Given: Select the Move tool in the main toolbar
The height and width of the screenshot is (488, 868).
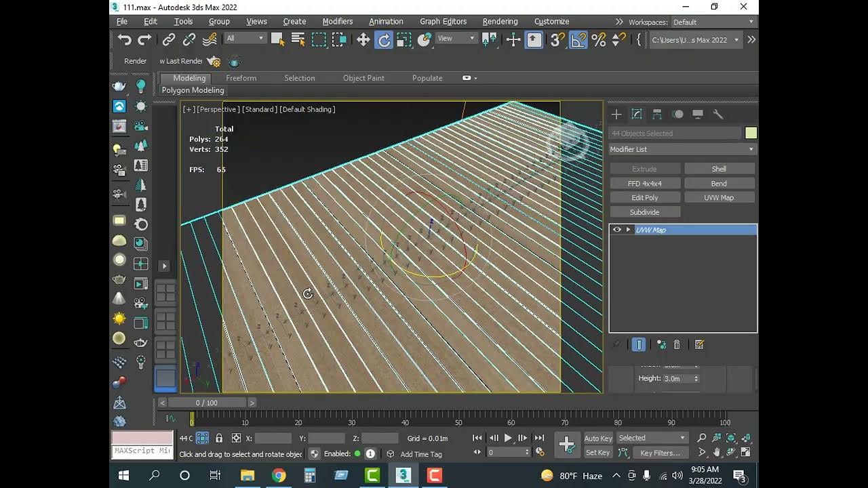Looking at the screenshot, I should [x=363, y=40].
